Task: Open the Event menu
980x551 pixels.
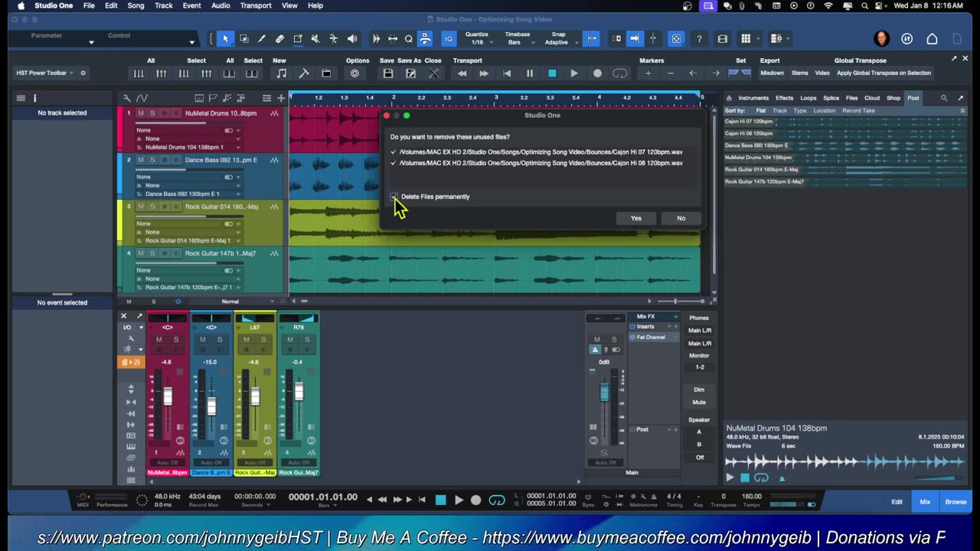Action: pyautogui.click(x=191, y=5)
